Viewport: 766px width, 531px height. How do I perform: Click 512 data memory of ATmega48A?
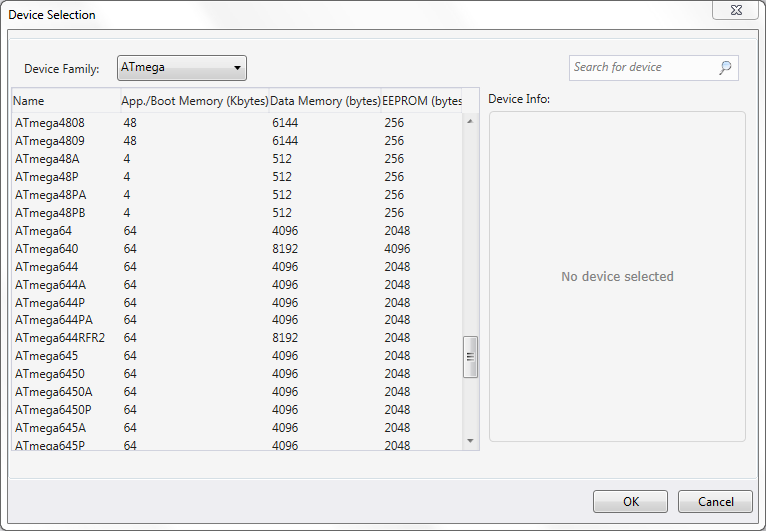(282, 159)
